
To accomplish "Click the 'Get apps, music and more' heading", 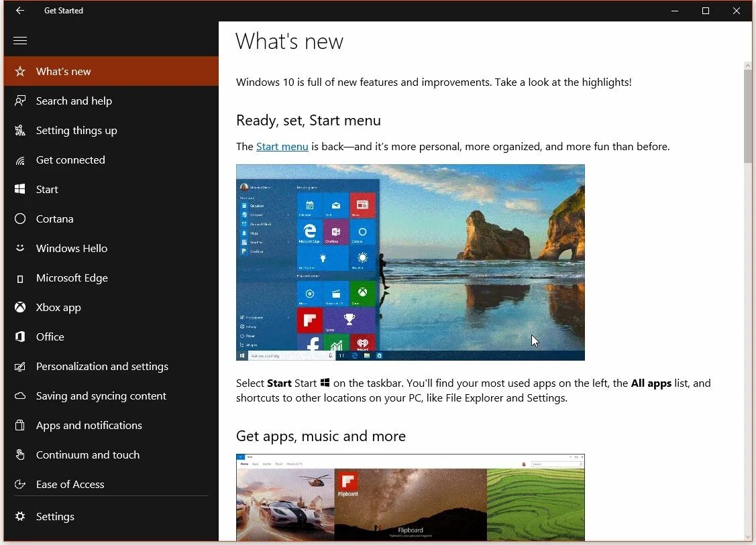I will pyautogui.click(x=321, y=436).
